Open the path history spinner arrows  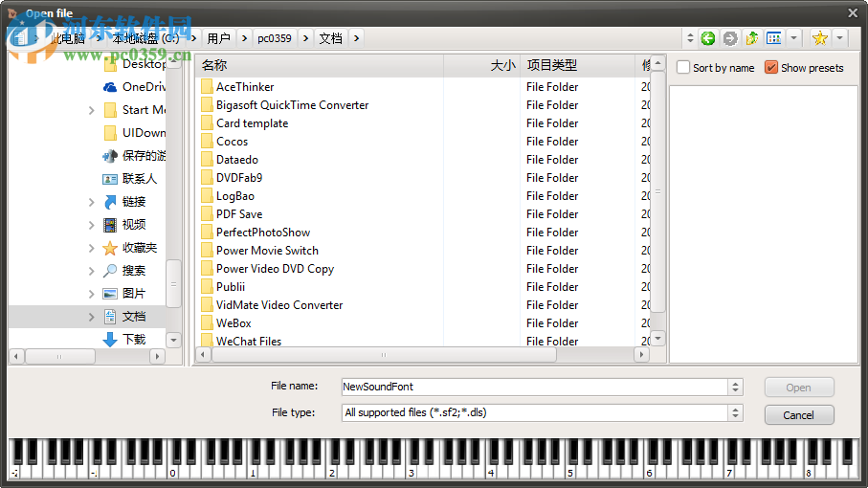690,38
